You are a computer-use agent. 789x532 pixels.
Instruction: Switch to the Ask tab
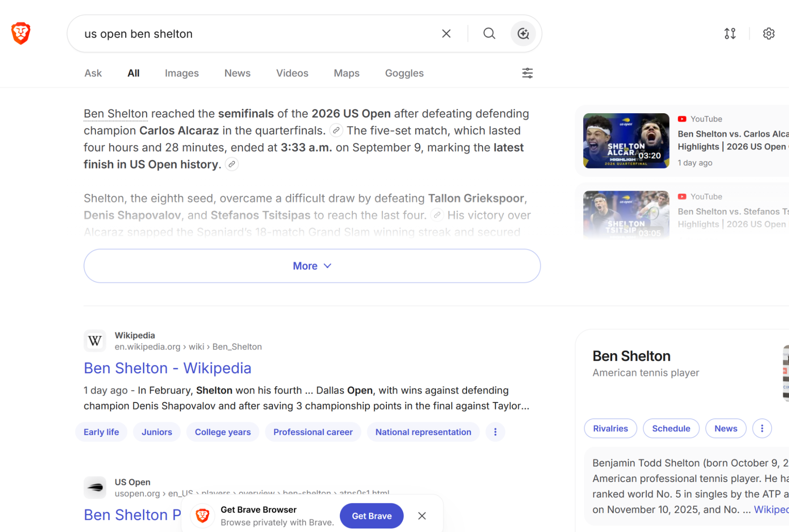(x=93, y=73)
